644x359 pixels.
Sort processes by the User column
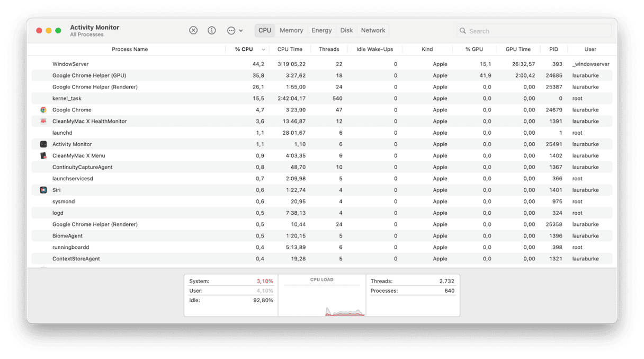[x=590, y=49]
